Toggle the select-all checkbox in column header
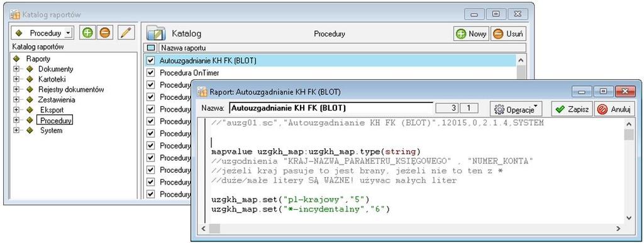Viewport: 644px width, 243px height. pos(151,48)
